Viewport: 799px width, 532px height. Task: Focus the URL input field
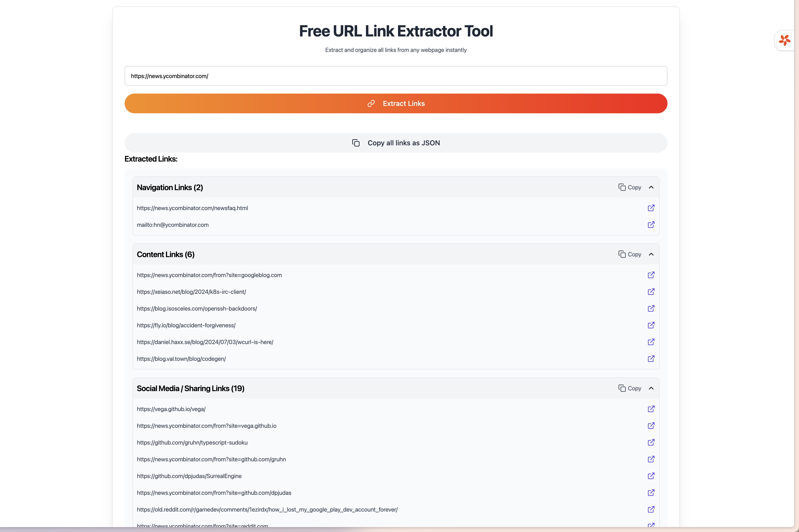pos(396,76)
